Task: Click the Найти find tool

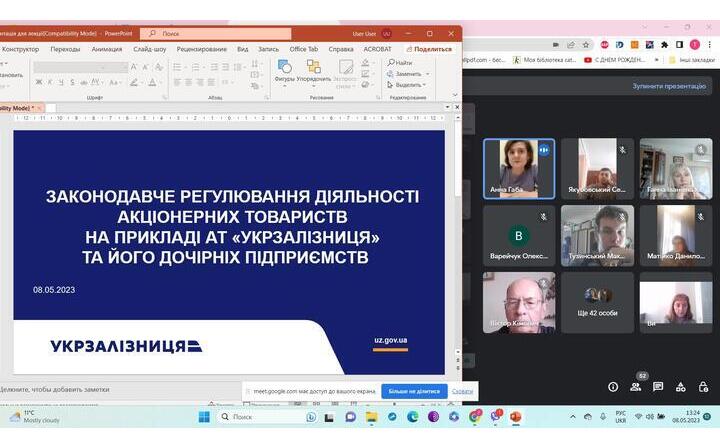Action: 400,62
